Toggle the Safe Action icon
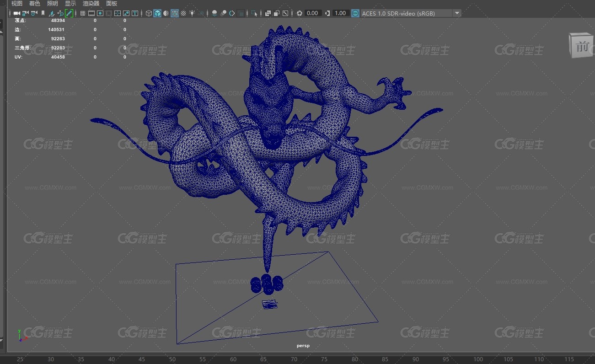Viewport: 595px width, 364px height. [126, 13]
